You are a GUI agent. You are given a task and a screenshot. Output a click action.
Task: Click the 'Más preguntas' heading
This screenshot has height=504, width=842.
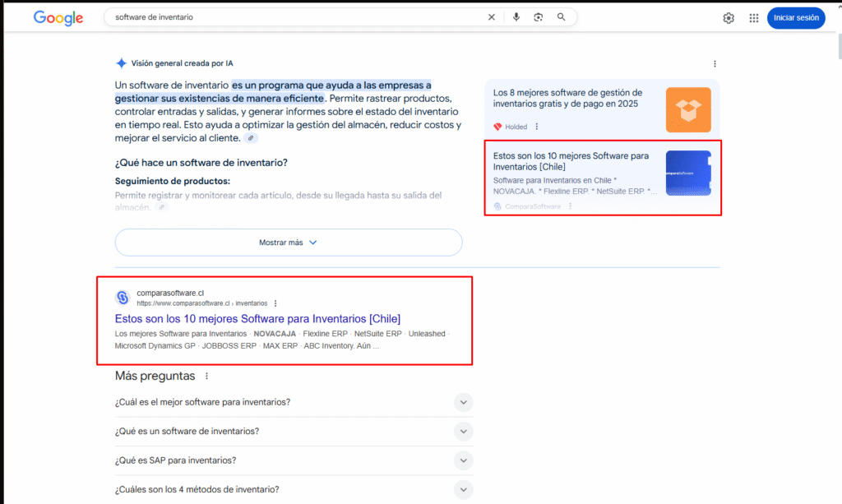click(x=155, y=376)
